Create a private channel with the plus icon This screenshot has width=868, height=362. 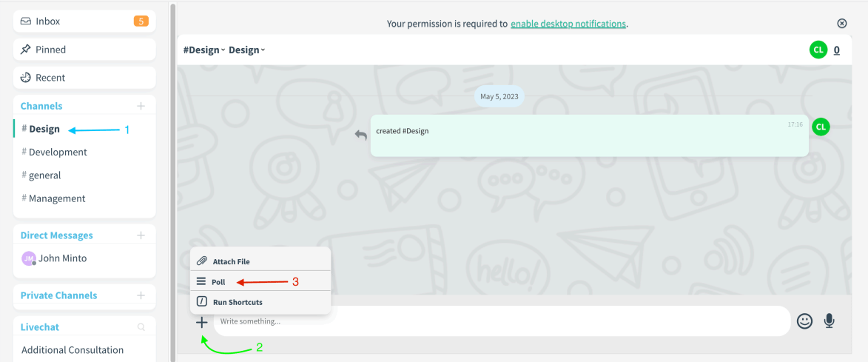coord(141,295)
